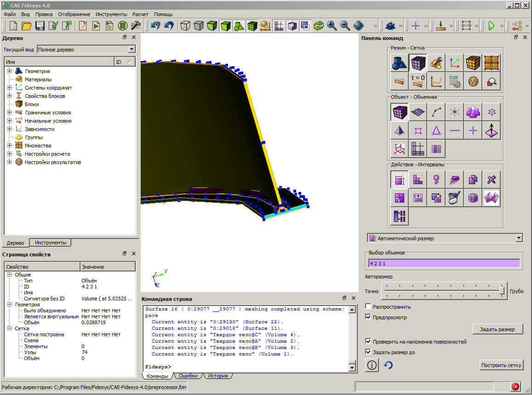
Task: Click the green play Run icon on right toolbar
Action: [x=491, y=26]
